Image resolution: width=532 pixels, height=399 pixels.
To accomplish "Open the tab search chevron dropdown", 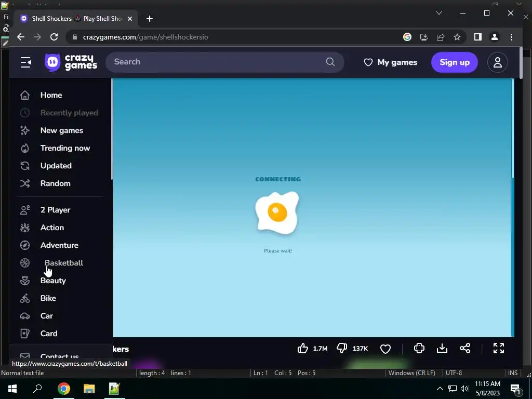I will (438, 13).
